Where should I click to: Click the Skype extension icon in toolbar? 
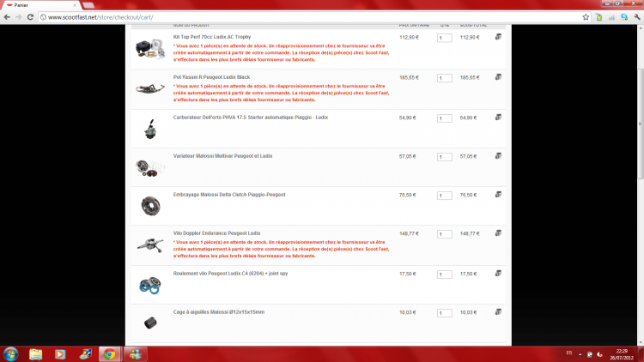click(624, 17)
